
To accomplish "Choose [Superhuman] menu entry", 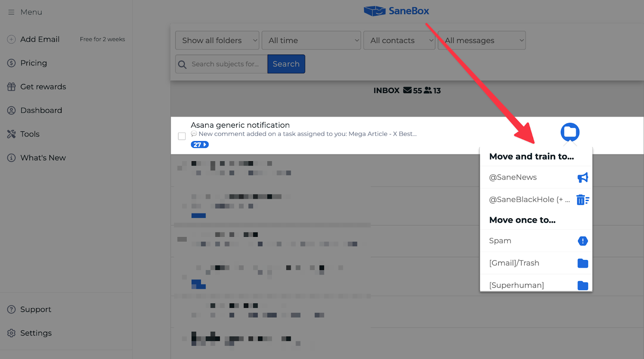I will click(536, 285).
